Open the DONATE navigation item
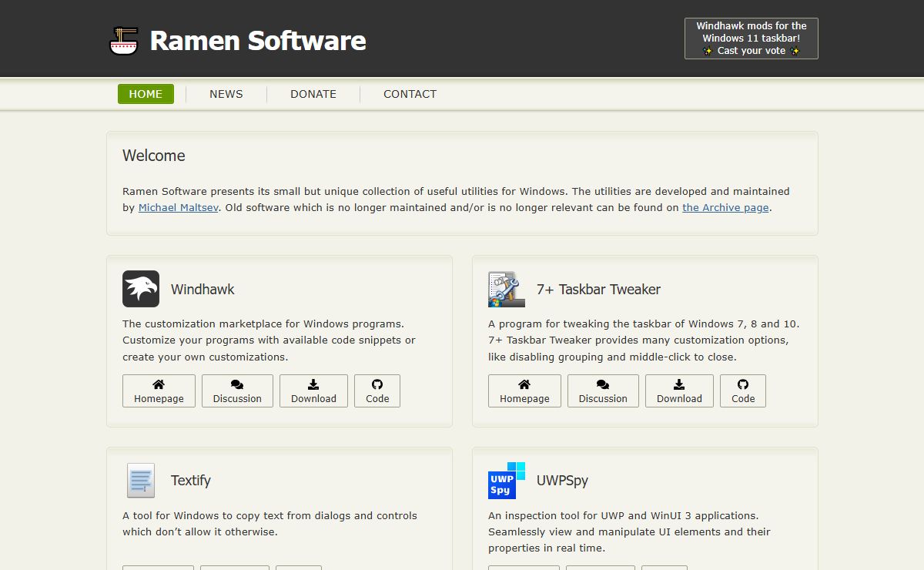924x570 pixels. point(313,94)
